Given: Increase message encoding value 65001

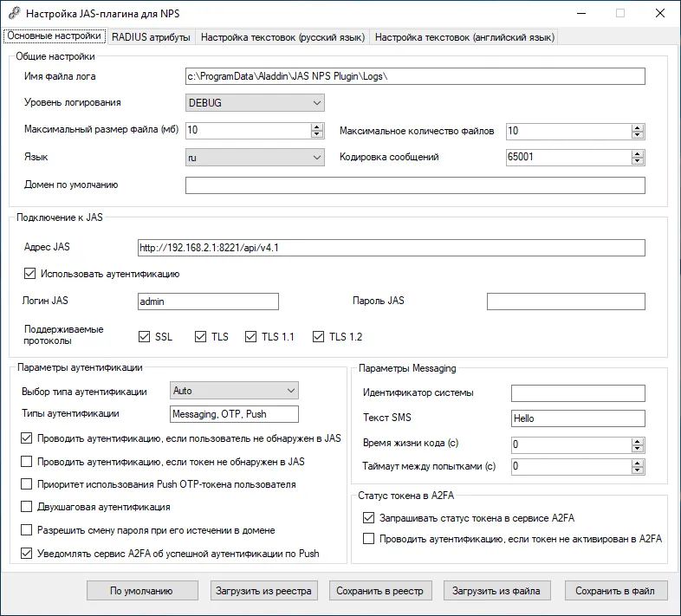Looking at the screenshot, I should 637,154.
